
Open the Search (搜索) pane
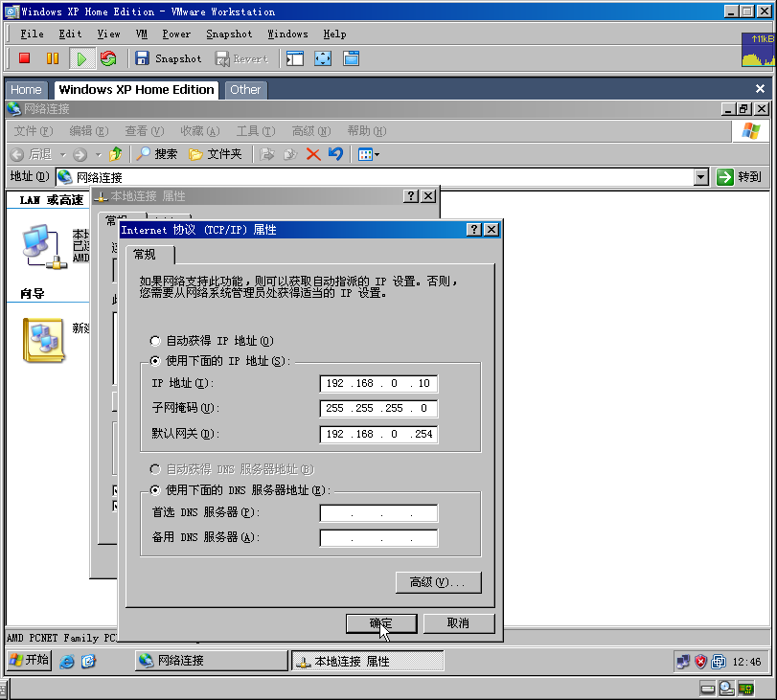point(156,154)
